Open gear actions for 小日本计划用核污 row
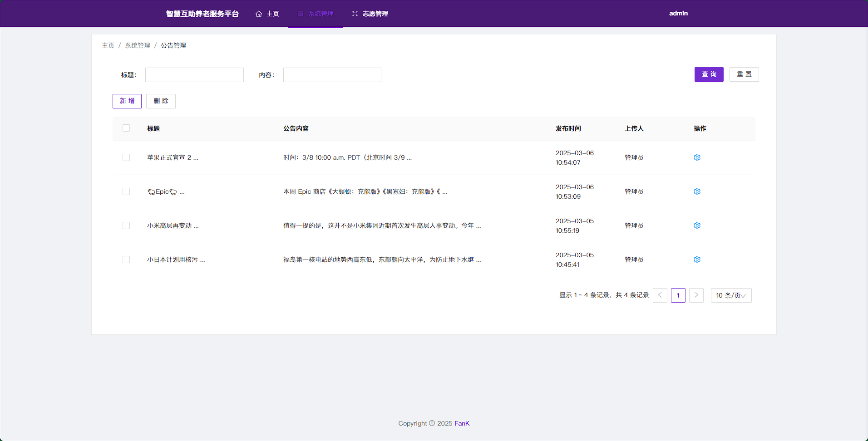Screen dimensions: 868x441 point(697,260)
